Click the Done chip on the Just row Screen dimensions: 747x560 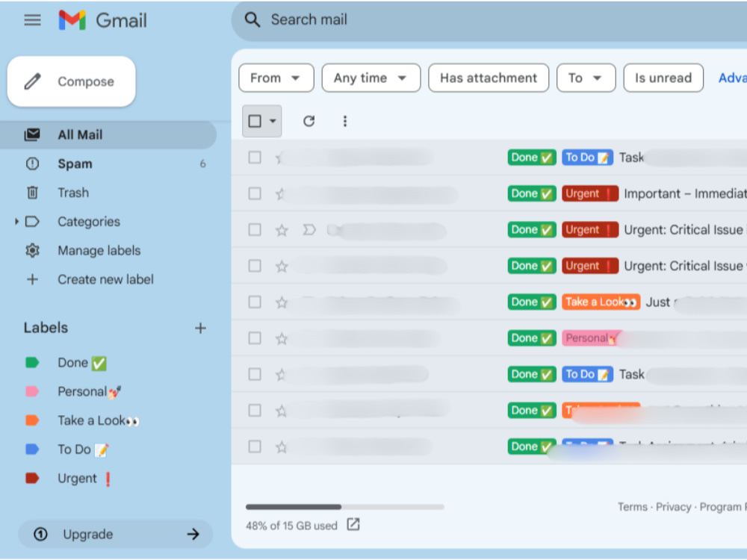[x=532, y=302]
